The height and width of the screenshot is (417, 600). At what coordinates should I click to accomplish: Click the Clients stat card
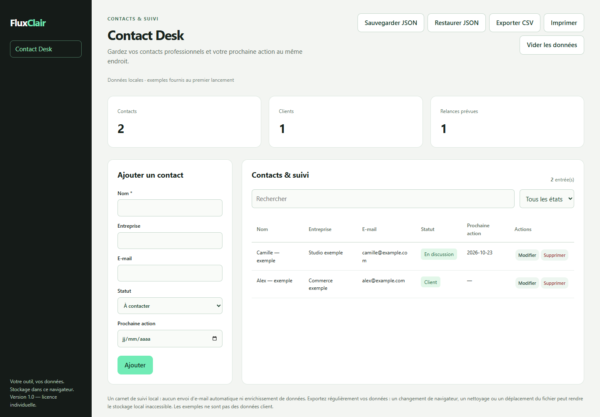tap(346, 122)
